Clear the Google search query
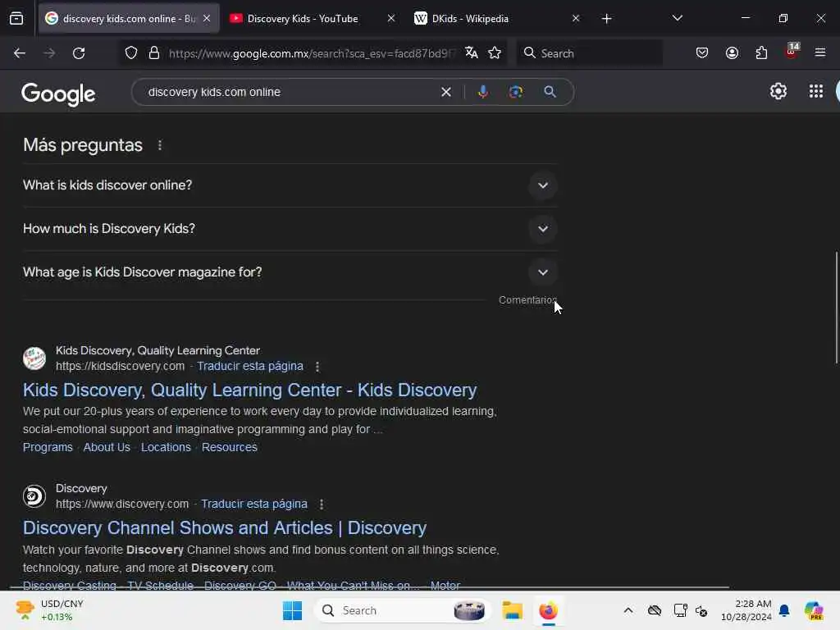This screenshot has height=630, width=840. click(445, 92)
